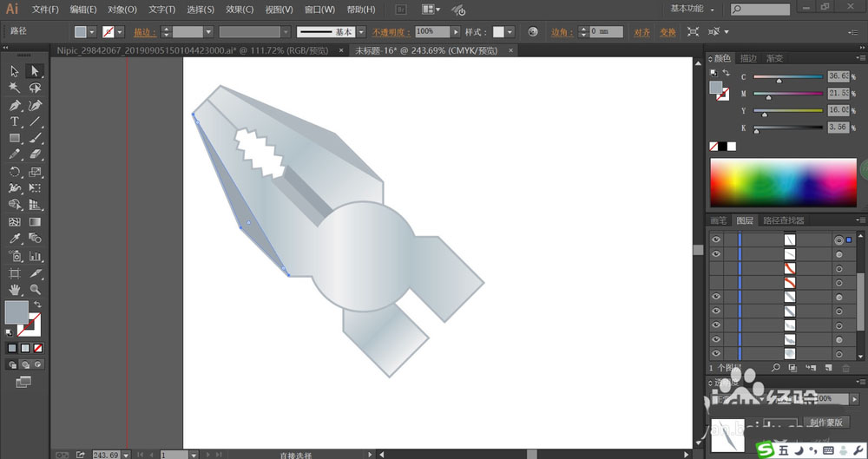The height and width of the screenshot is (459, 868).
Task: Select the Mesh tool
Action: point(15,222)
